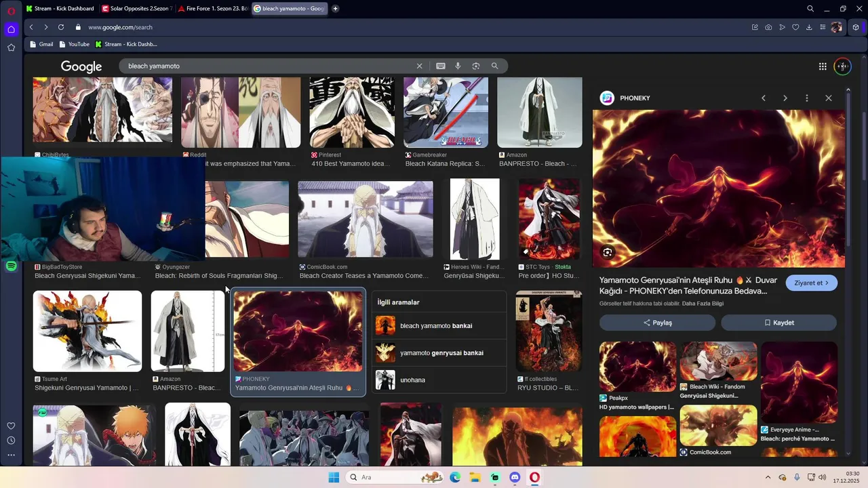Search inside image with Lens overlay
This screenshot has height=488, width=868.
coord(608,253)
